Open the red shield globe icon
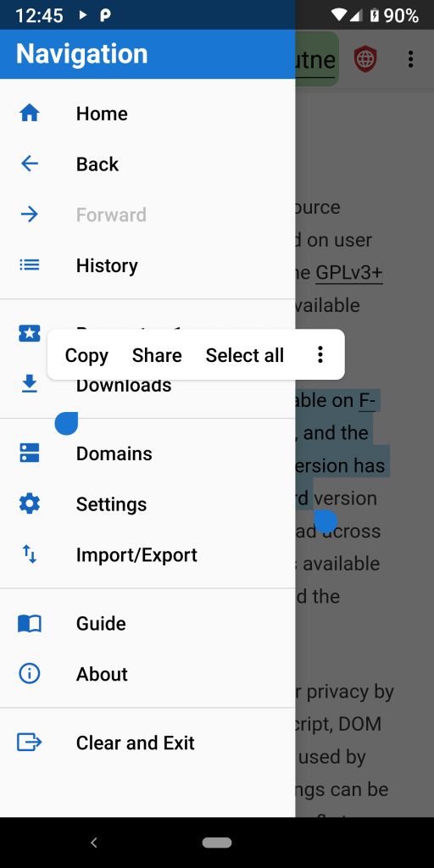This screenshot has height=868, width=434. (365, 58)
